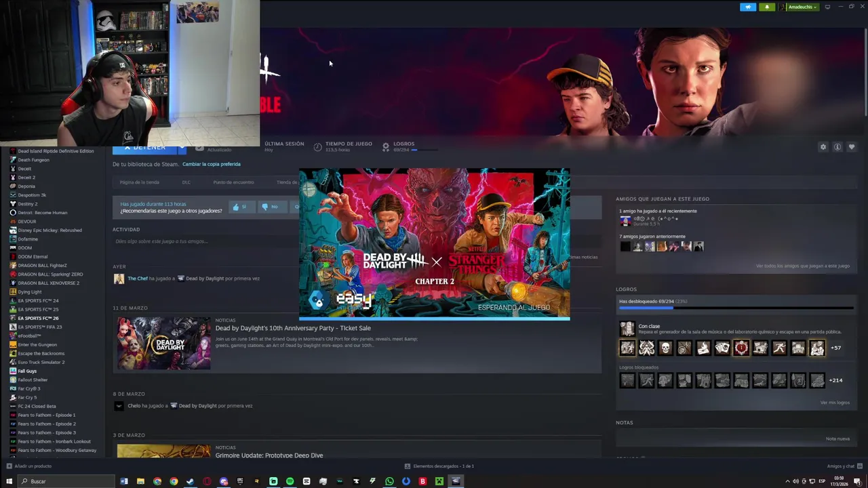Select DOOM Eternal in library list
The height and width of the screenshot is (488, 868).
(33, 257)
